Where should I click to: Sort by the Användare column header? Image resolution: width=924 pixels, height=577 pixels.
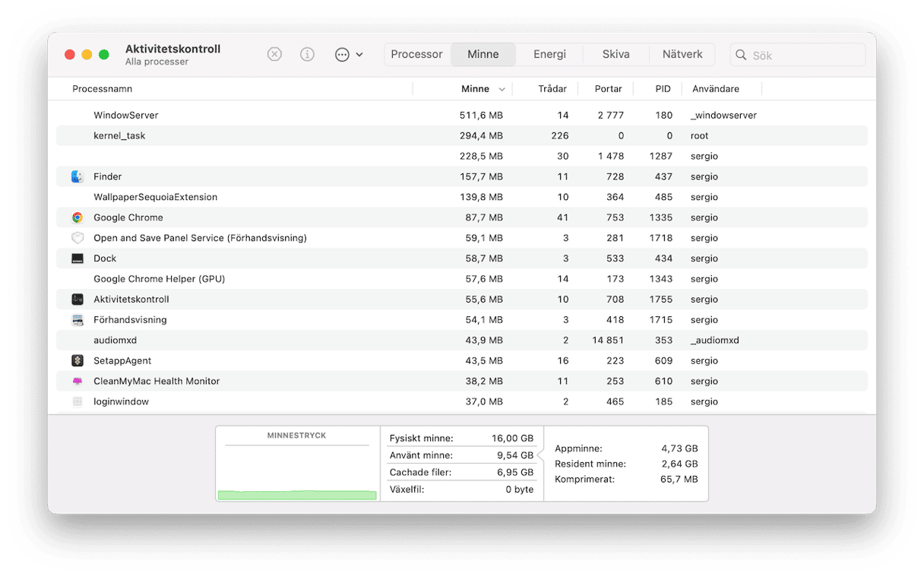click(x=716, y=89)
